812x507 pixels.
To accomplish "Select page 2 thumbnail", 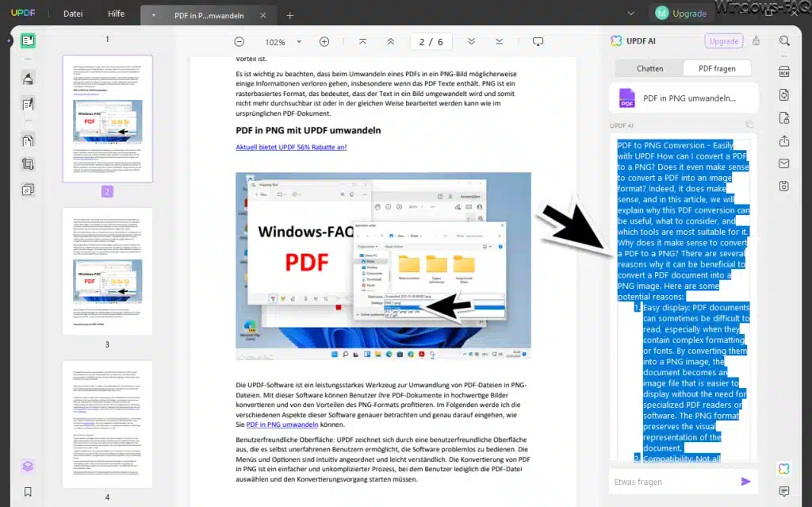I will point(107,119).
